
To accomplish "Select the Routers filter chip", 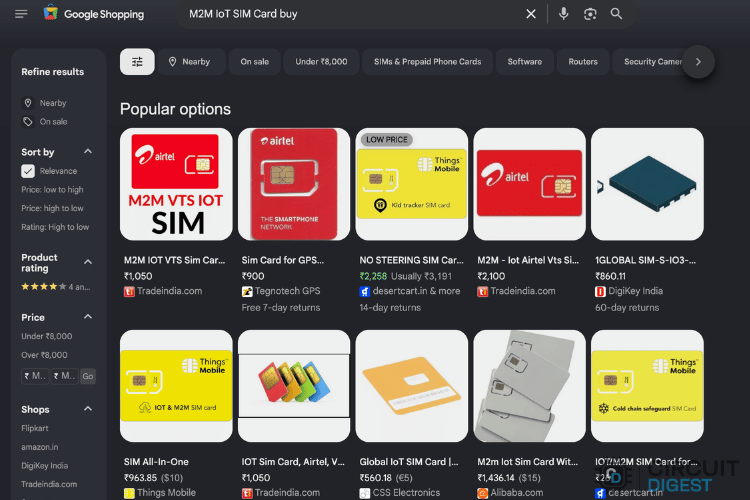I will (583, 62).
